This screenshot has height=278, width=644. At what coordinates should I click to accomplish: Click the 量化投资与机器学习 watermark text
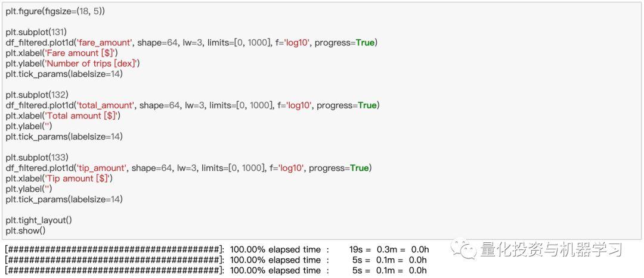coord(550,249)
